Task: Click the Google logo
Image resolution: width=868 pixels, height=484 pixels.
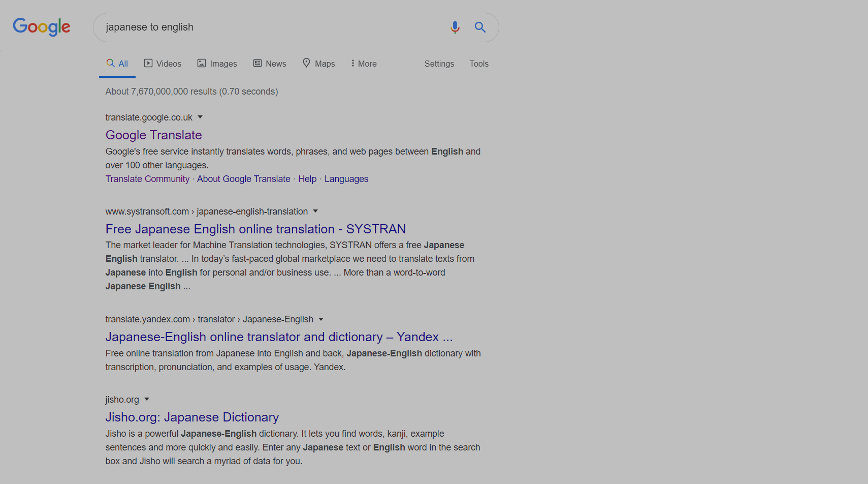Action: pos(42,27)
